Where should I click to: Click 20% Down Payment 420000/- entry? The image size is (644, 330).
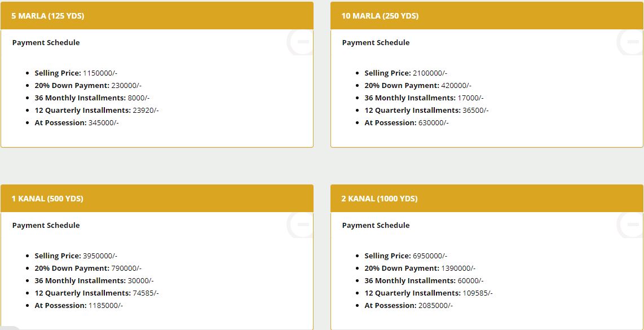tap(418, 86)
